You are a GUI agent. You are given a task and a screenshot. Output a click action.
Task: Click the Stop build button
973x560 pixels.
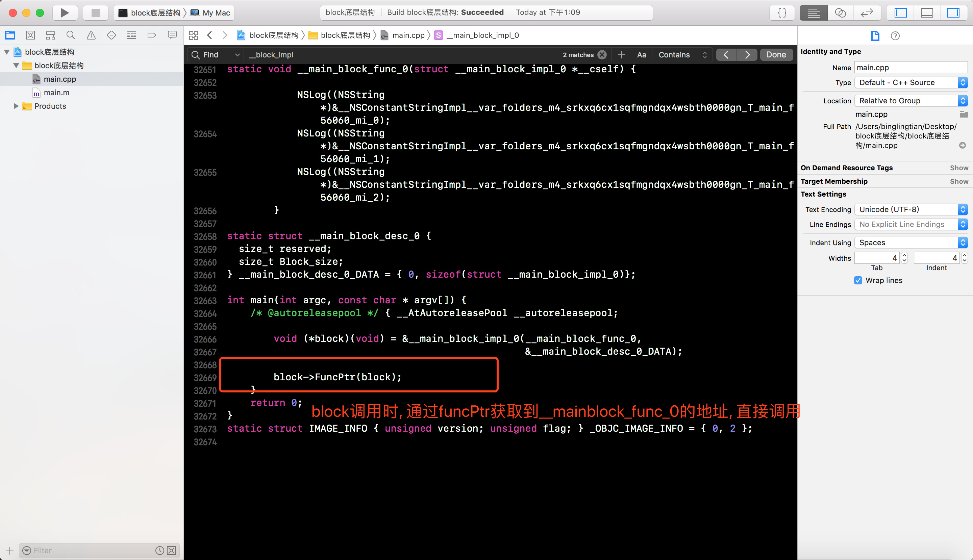click(x=95, y=13)
